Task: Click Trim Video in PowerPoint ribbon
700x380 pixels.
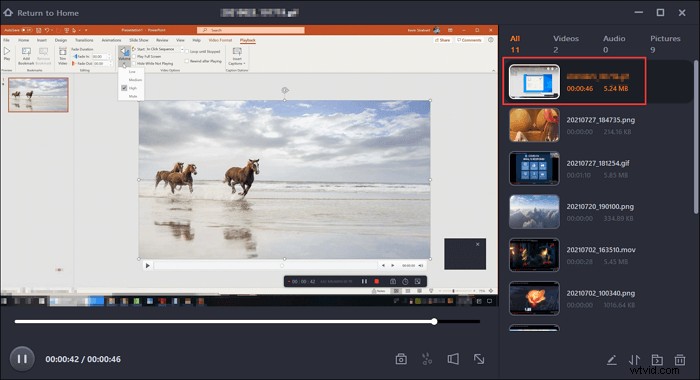Action: 62,56
